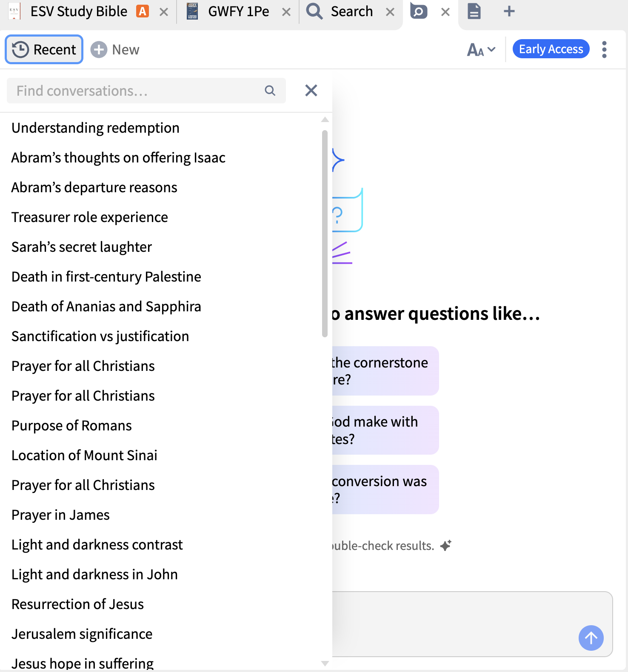
Task: Start a New conversation
Action: click(115, 49)
